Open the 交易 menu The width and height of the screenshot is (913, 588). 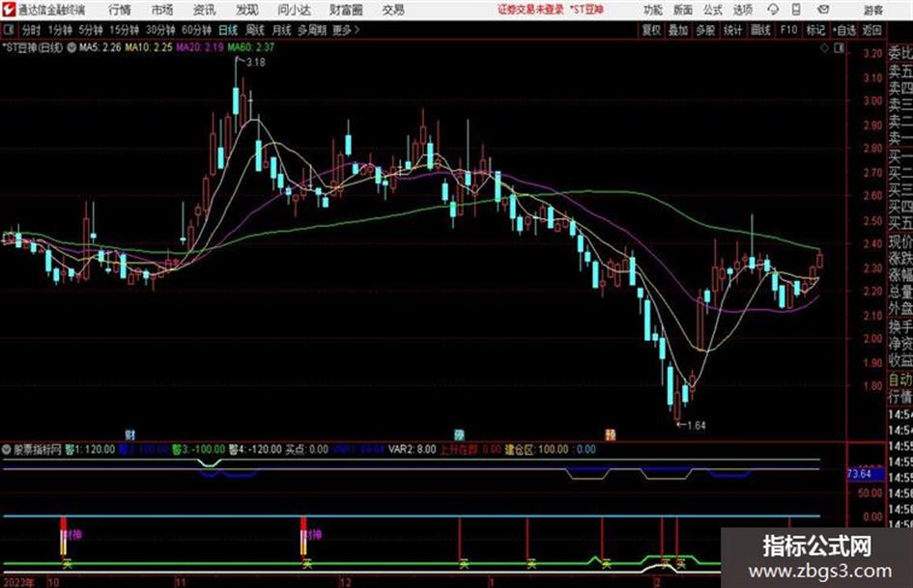pos(393,10)
